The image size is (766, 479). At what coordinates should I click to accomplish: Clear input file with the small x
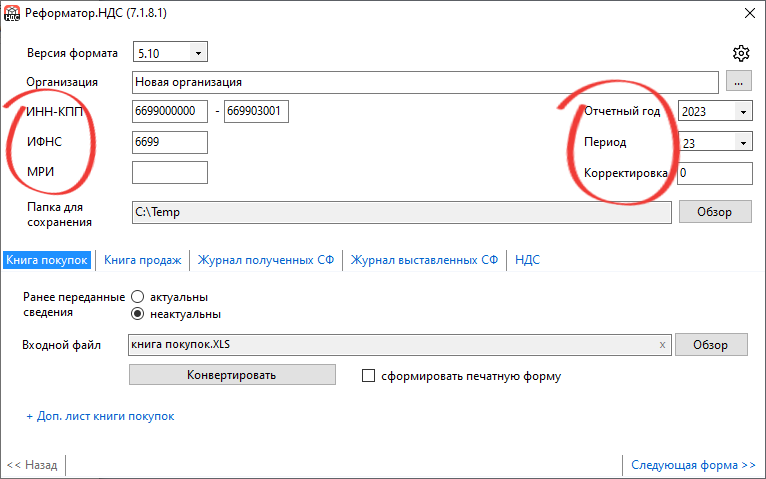(662, 345)
